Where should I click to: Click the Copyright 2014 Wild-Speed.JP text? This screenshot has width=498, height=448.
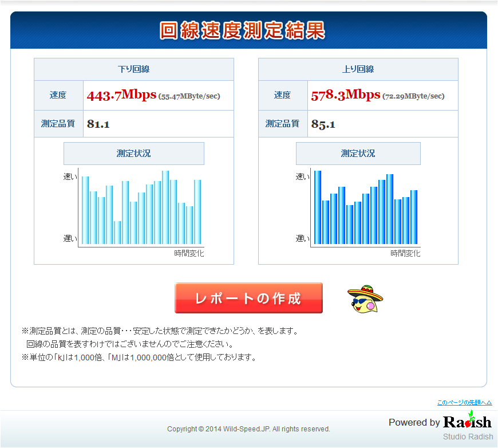248,429
